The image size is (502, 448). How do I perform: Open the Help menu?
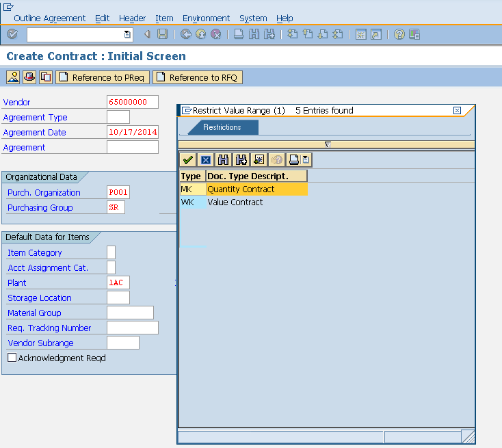285,18
